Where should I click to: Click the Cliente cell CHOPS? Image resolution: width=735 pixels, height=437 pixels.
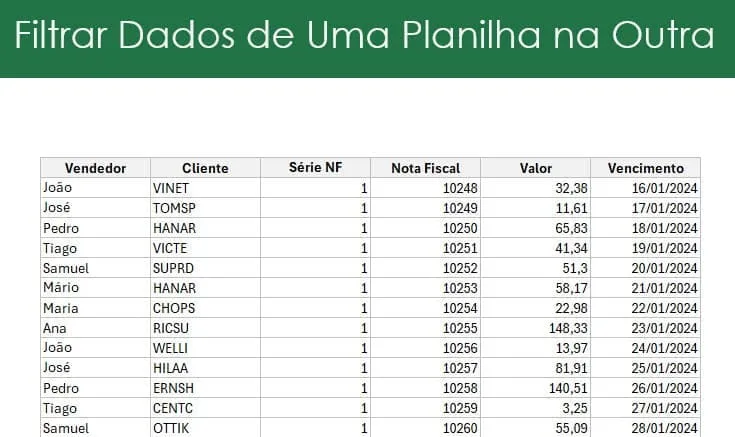point(205,308)
